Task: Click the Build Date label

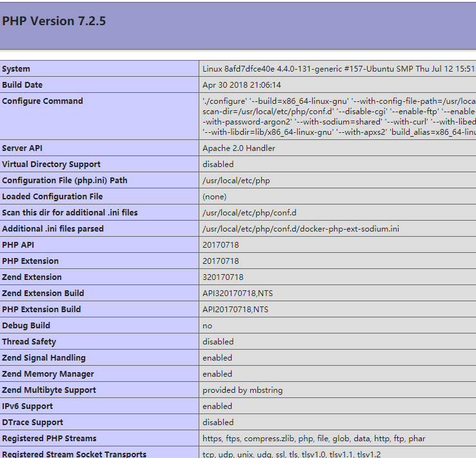Action: [x=22, y=85]
